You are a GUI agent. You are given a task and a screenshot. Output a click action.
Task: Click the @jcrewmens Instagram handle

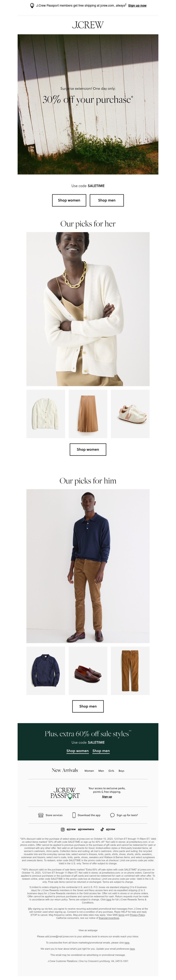(x=86, y=829)
